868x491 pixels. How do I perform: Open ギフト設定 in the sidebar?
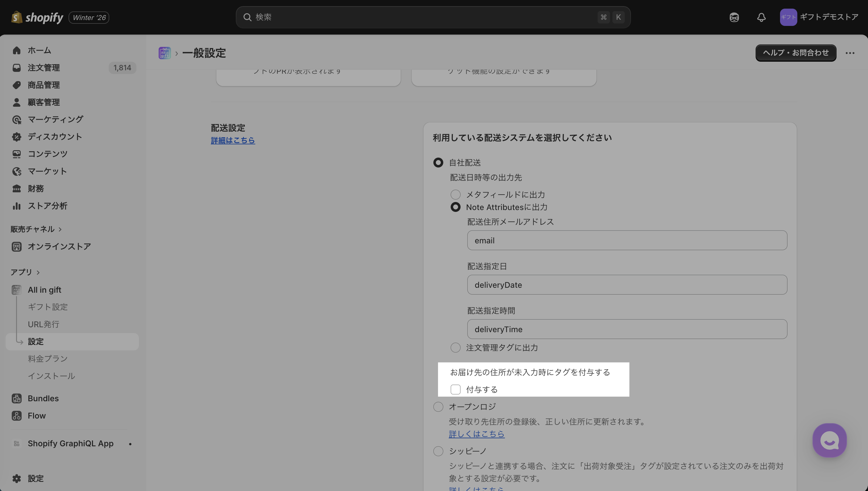[48, 307]
